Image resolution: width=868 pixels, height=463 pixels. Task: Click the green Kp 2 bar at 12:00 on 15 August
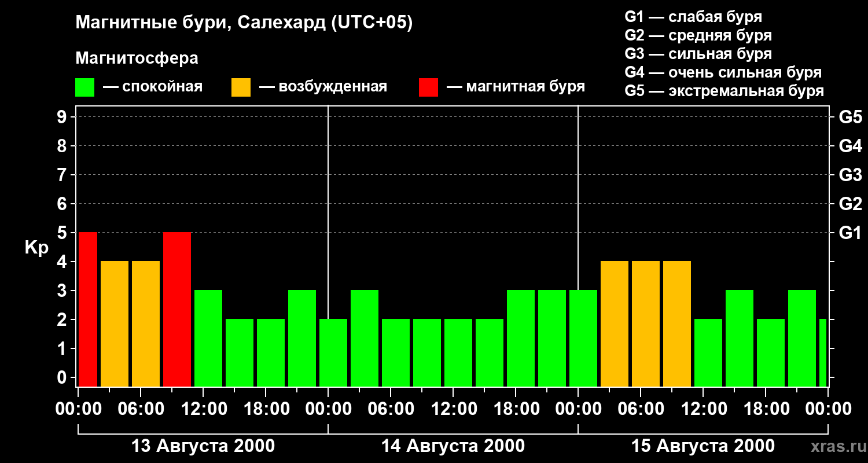pyautogui.click(x=708, y=352)
